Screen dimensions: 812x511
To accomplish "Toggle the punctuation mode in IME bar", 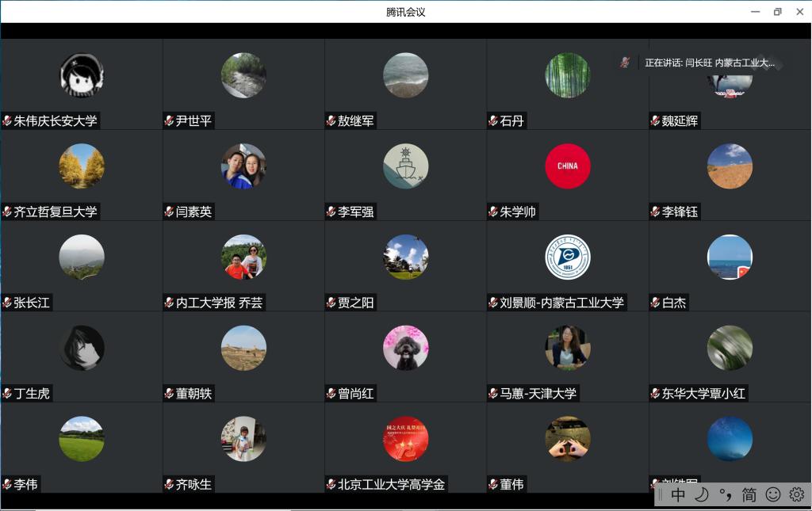I will (x=725, y=494).
